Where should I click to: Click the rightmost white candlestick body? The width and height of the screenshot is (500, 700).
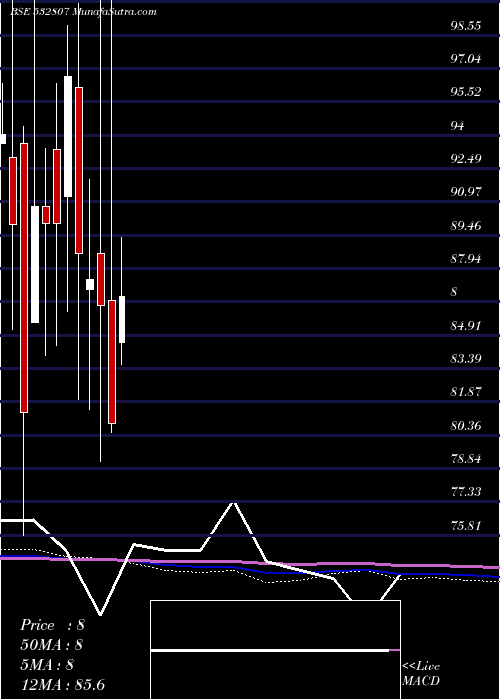pyautogui.click(x=122, y=320)
